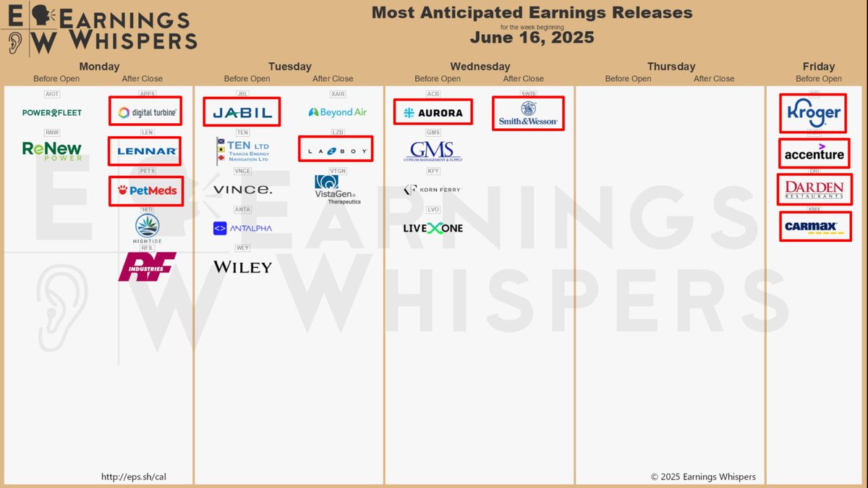Click the CarMax logo
Image resolution: width=868 pixels, height=488 pixels.
pos(814,227)
